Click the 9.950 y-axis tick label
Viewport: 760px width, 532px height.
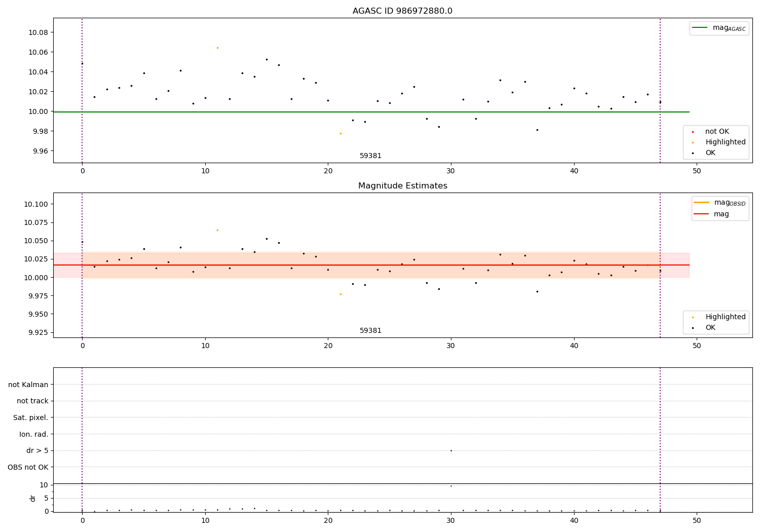click(x=38, y=314)
